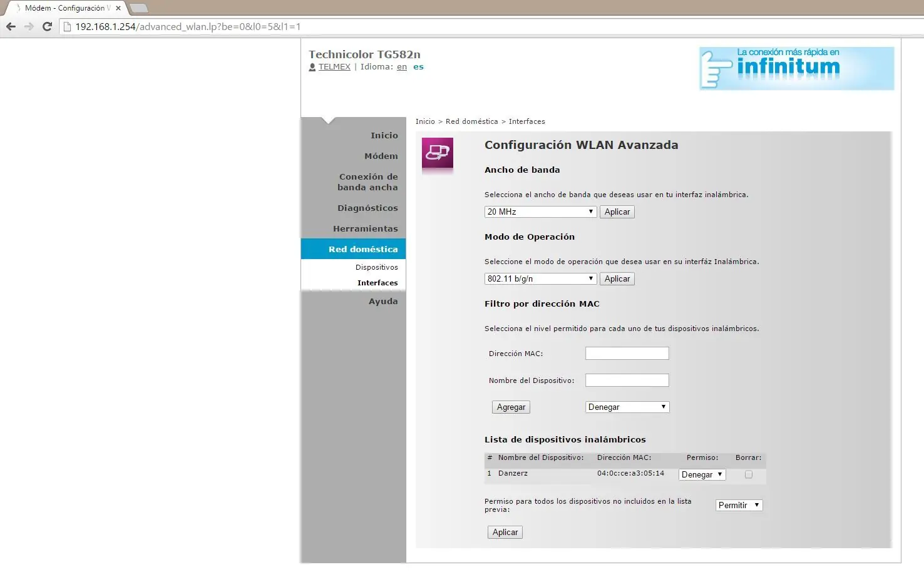The image size is (924, 587).
Task: Expand the 20 MHz bandwidth dropdown
Action: tap(540, 212)
